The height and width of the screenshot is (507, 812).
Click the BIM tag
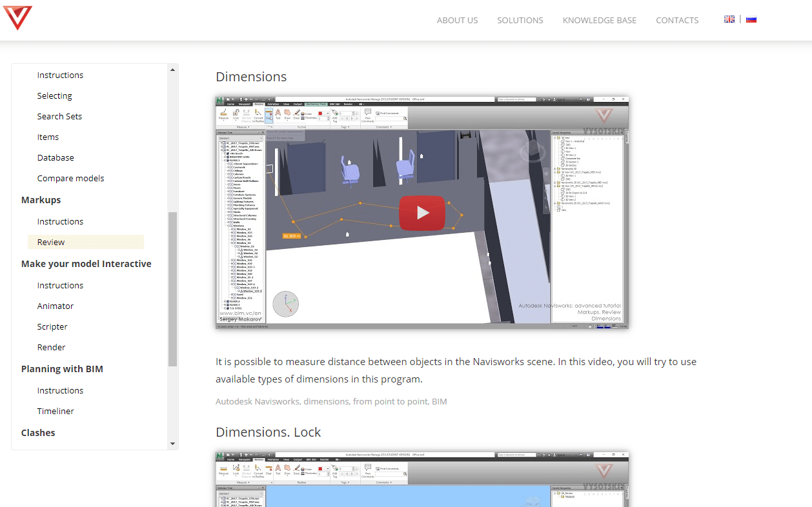tap(439, 401)
